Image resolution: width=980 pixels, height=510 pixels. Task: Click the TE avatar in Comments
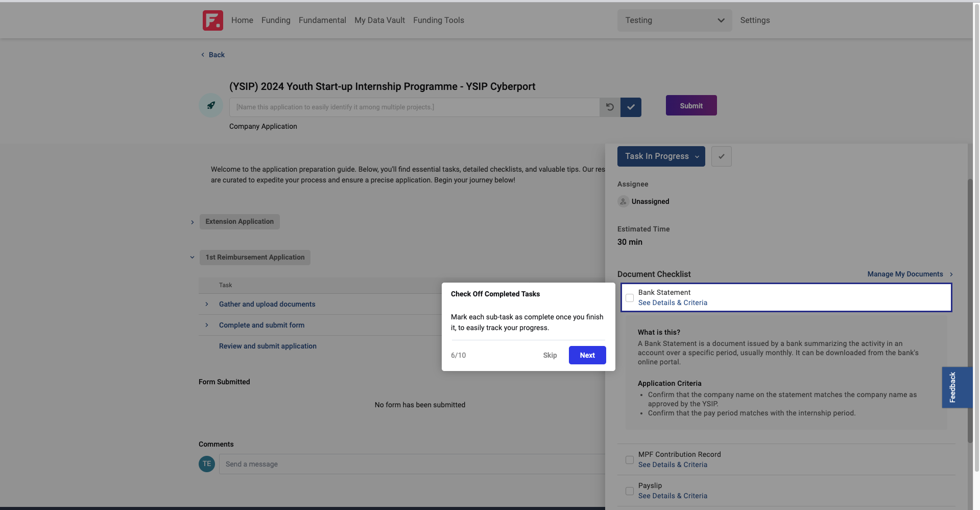tap(207, 464)
